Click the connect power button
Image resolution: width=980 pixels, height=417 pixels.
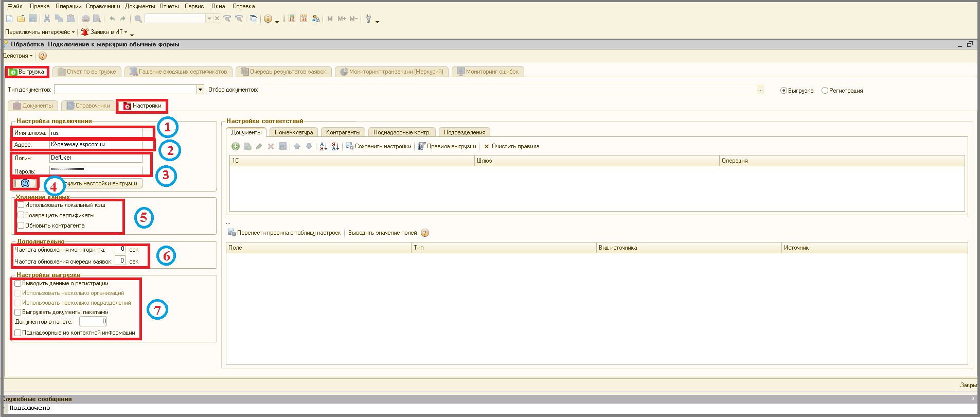pyautogui.click(x=25, y=183)
